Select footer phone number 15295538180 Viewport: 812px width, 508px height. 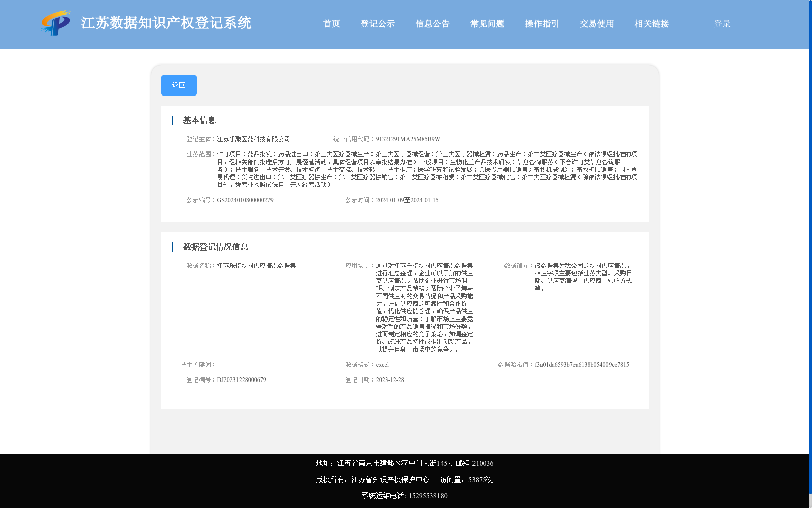coord(428,496)
